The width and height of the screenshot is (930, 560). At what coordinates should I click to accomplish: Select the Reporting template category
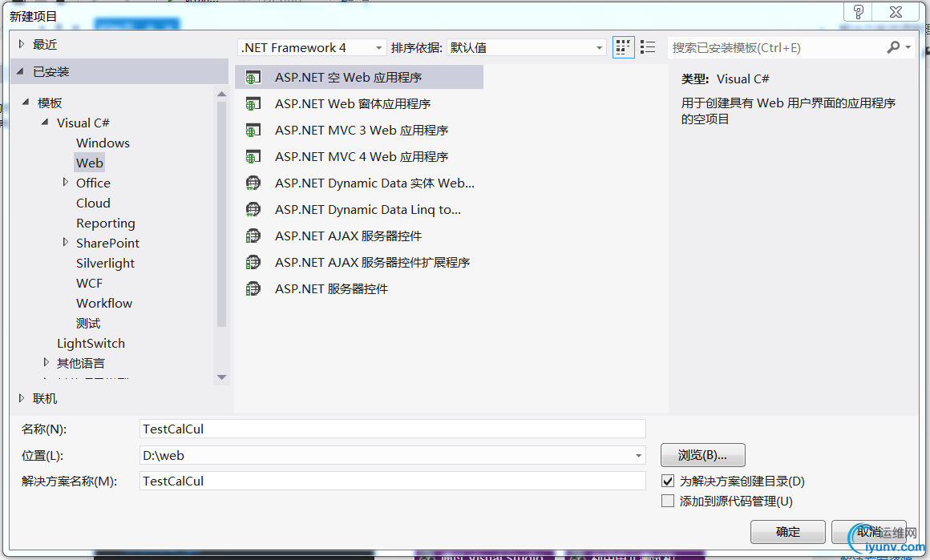(106, 224)
